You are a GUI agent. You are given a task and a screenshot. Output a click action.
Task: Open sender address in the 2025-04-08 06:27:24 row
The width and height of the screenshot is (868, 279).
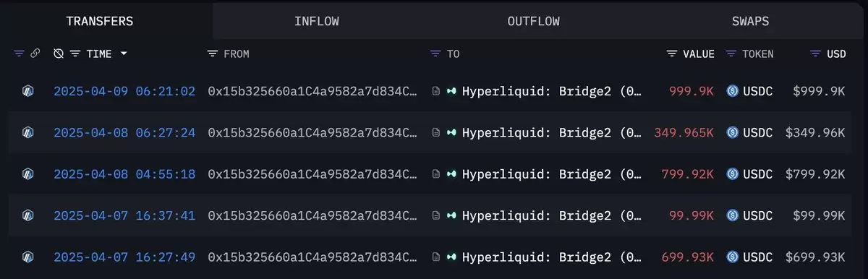point(312,133)
